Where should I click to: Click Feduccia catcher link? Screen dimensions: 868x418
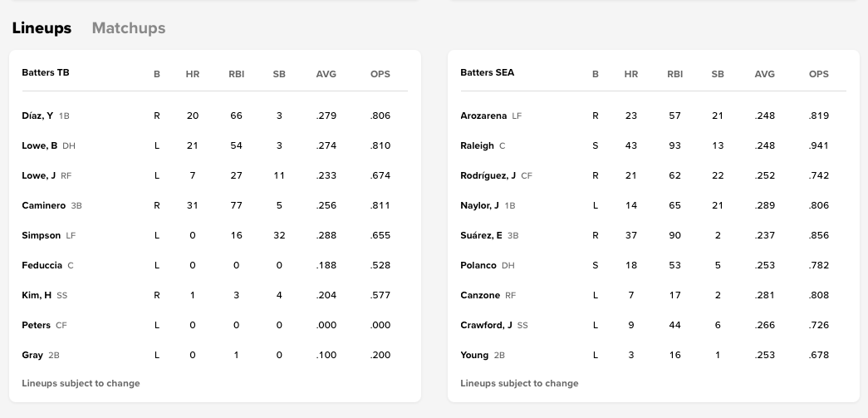[42, 265]
